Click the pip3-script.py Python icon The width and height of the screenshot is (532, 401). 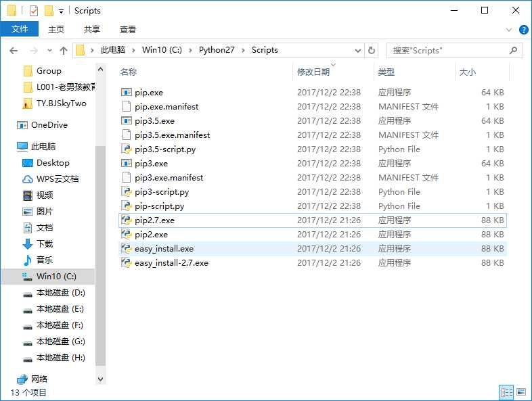point(126,192)
